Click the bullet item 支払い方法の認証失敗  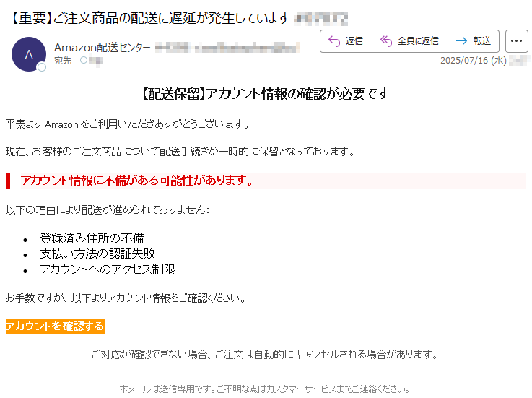97,254
